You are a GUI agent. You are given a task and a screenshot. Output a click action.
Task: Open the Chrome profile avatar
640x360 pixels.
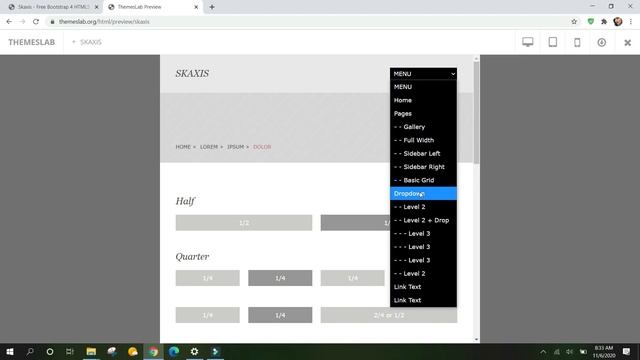pos(618,22)
